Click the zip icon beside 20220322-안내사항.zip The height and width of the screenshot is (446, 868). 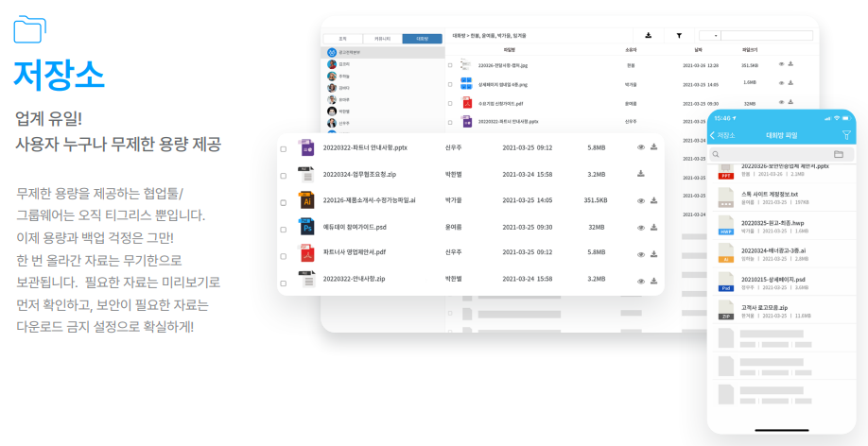(306, 280)
